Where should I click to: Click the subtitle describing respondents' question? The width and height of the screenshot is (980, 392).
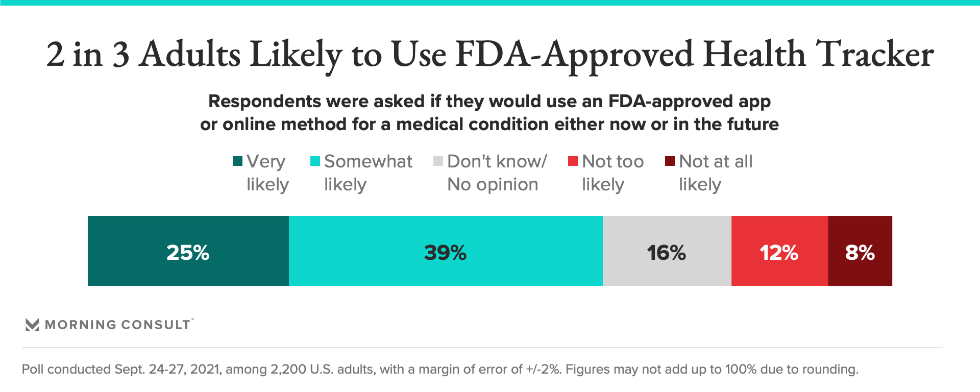489,113
